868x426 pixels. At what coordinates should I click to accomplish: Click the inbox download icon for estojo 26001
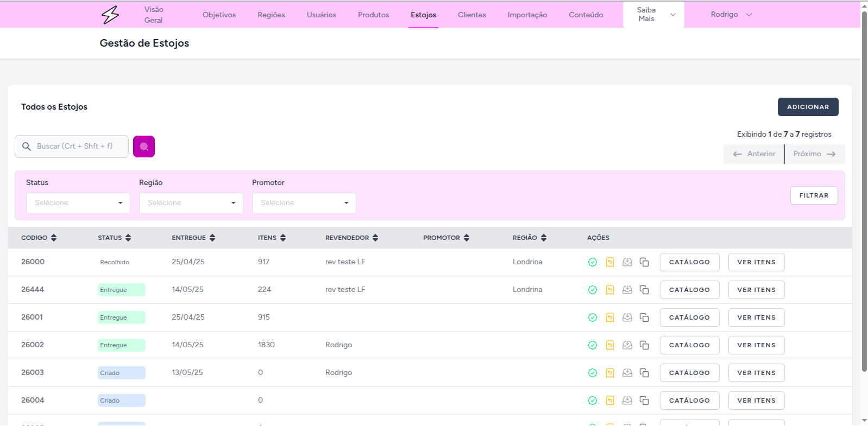(627, 317)
